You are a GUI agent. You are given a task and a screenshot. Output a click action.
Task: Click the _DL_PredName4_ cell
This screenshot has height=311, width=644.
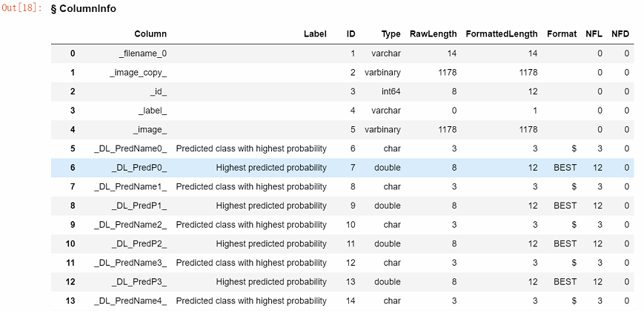click(x=130, y=301)
